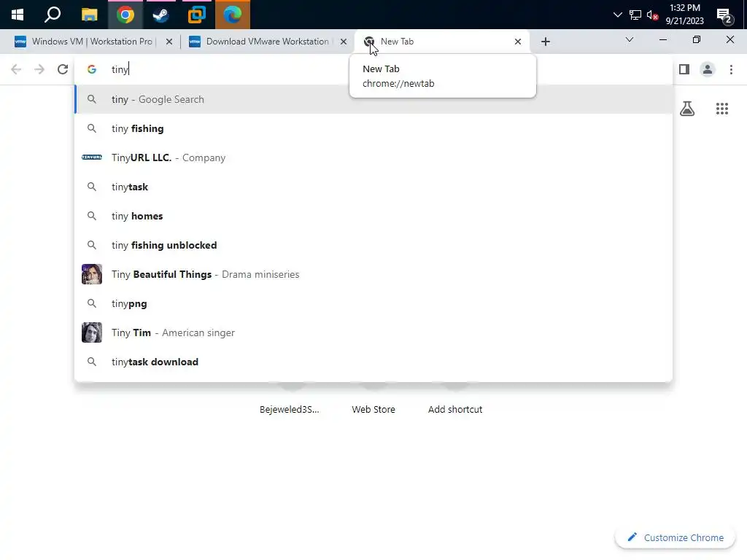
Task: Open VMware Workstation taskbar icon
Action: (196, 15)
